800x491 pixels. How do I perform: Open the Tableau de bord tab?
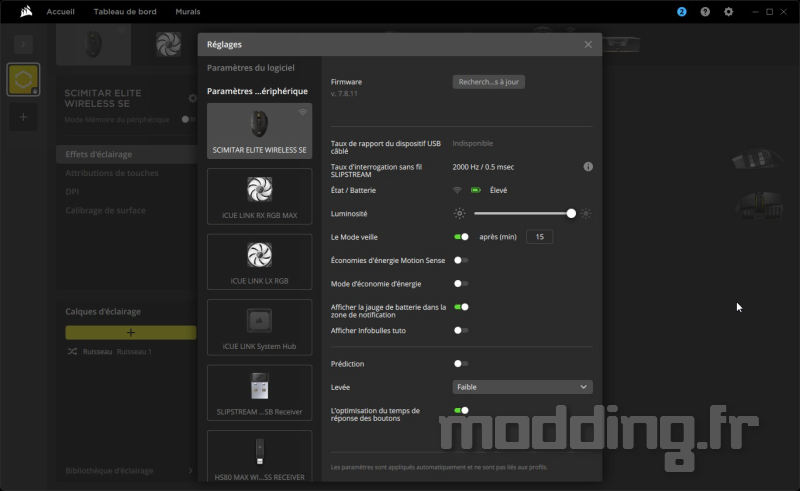pyautogui.click(x=125, y=12)
